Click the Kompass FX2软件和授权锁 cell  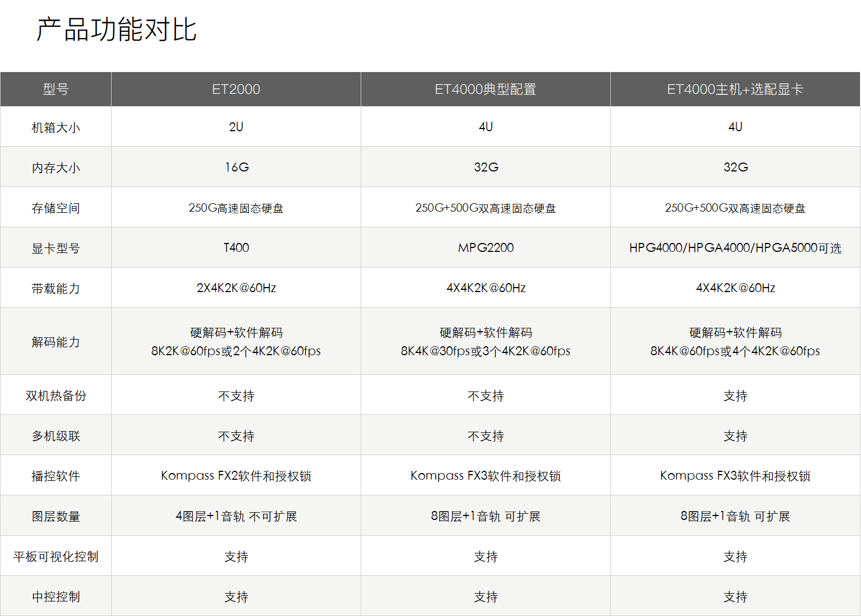pos(236,476)
